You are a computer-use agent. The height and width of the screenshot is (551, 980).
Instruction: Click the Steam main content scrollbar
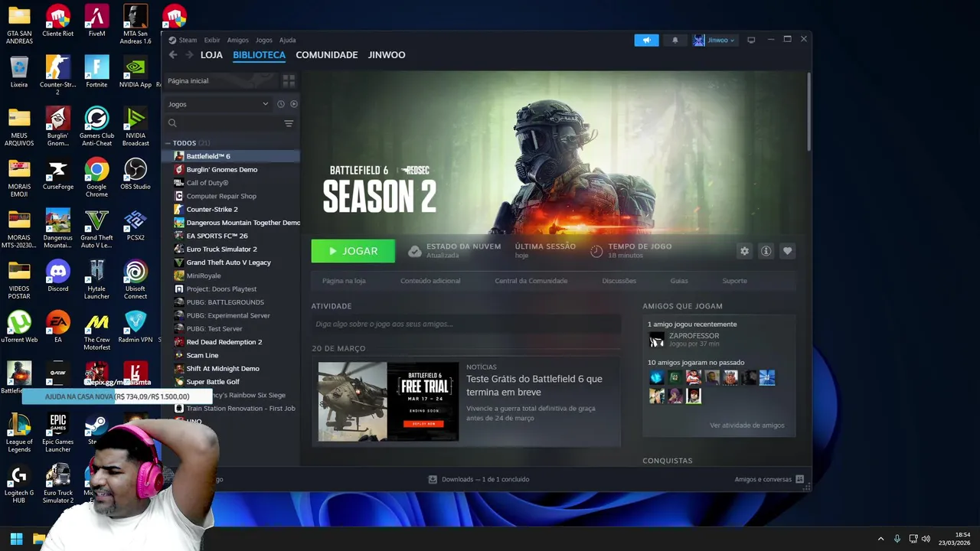pos(808,112)
